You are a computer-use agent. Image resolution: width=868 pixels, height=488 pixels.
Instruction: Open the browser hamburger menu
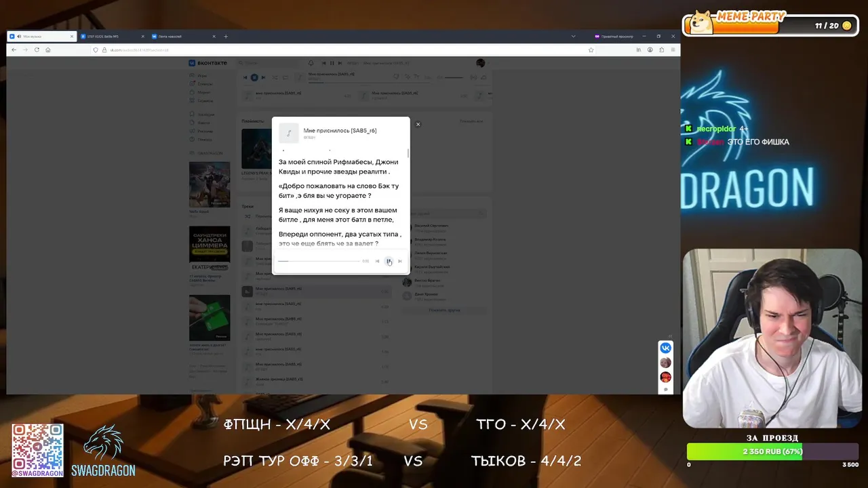click(673, 49)
